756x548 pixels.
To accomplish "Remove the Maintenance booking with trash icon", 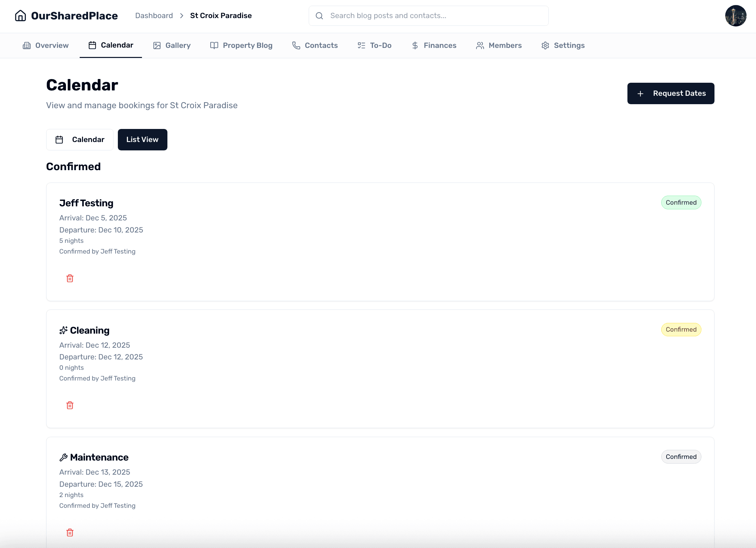I will (x=70, y=533).
